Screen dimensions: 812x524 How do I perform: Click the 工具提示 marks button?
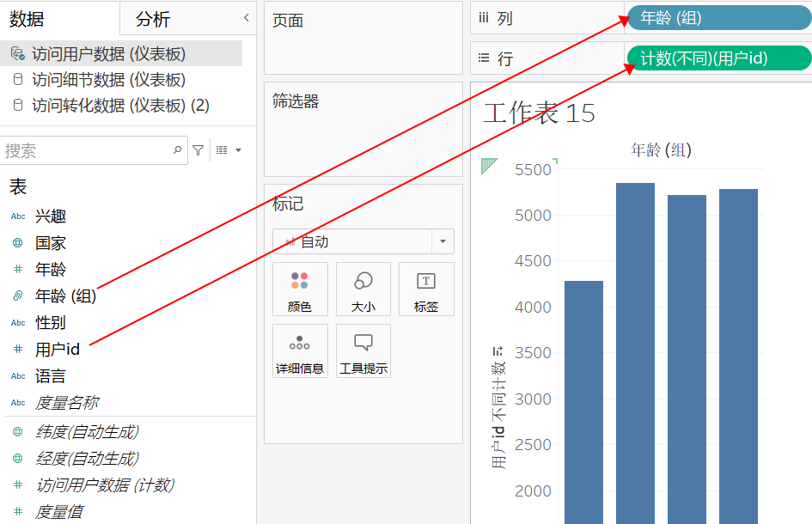363,351
